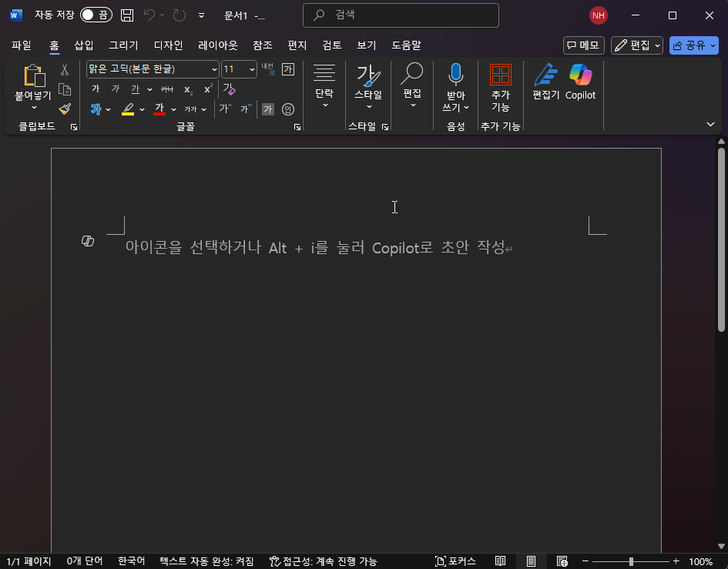
Task: Open the 파일 tab
Action: 22,45
